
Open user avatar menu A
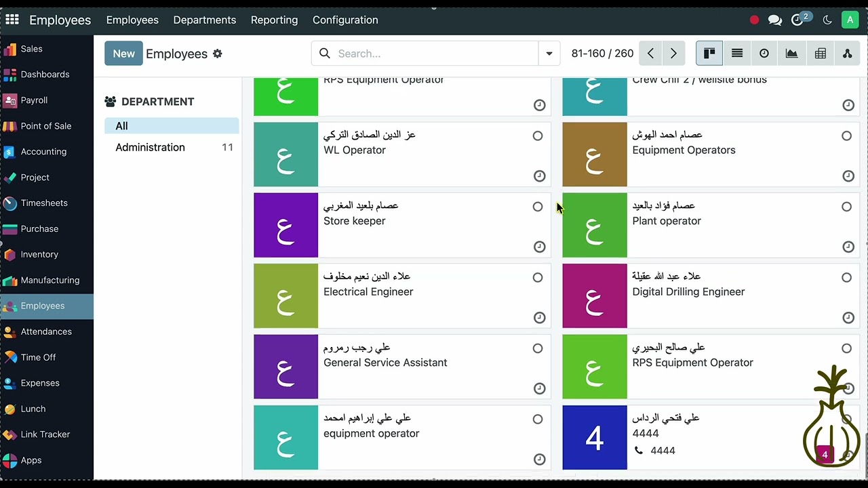click(850, 20)
